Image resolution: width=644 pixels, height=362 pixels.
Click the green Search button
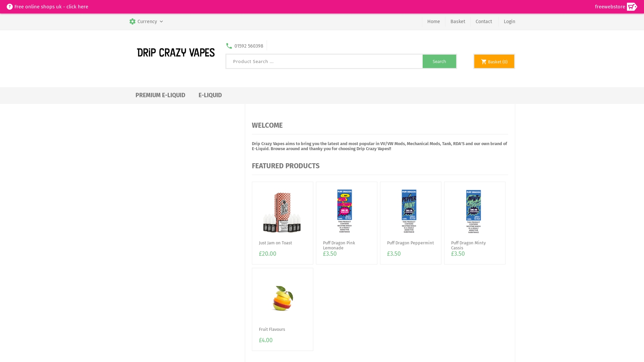click(439, 61)
